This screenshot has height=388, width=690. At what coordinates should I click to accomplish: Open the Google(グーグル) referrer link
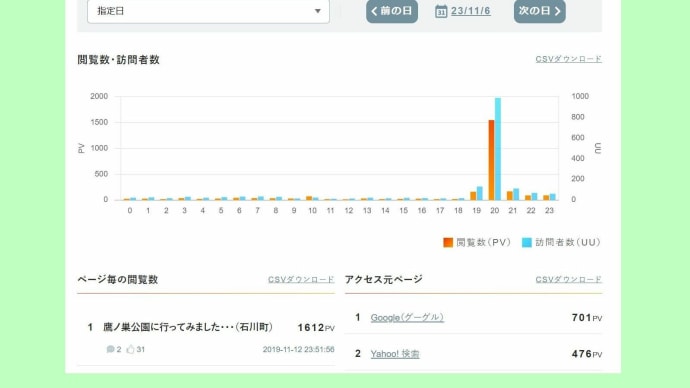click(x=407, y=318)
